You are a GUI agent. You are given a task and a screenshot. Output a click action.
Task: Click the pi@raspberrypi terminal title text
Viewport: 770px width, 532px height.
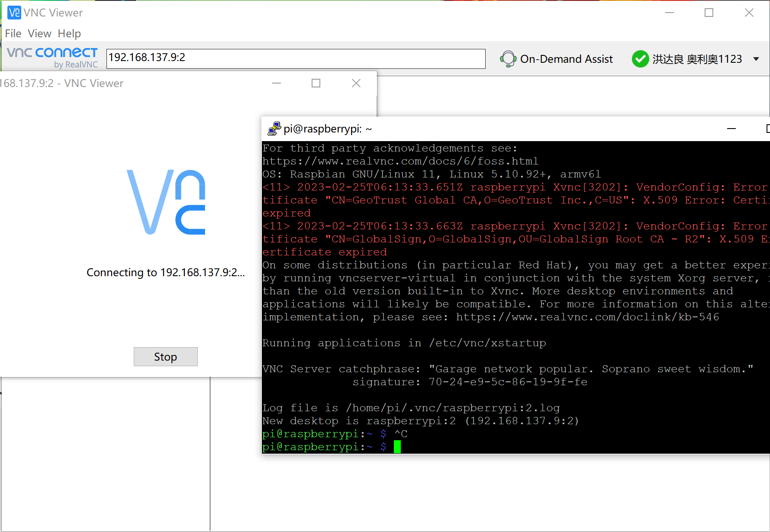[x=328, y=129]
